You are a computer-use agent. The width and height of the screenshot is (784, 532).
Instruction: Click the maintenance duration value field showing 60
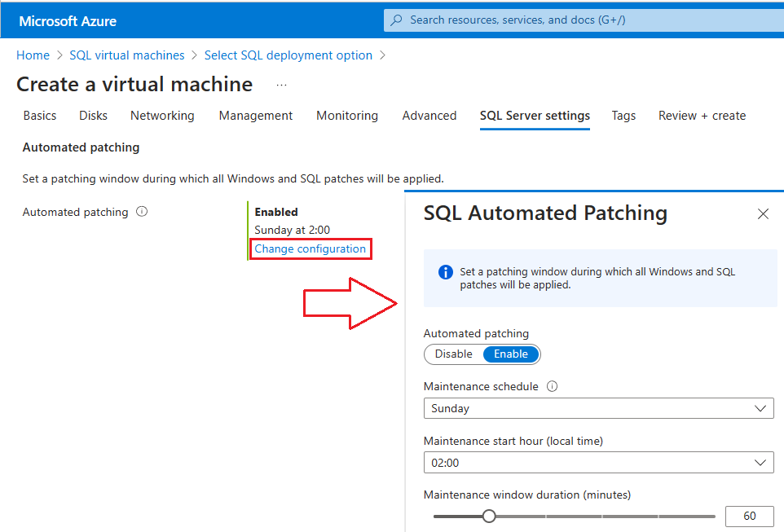pos(748,516)
